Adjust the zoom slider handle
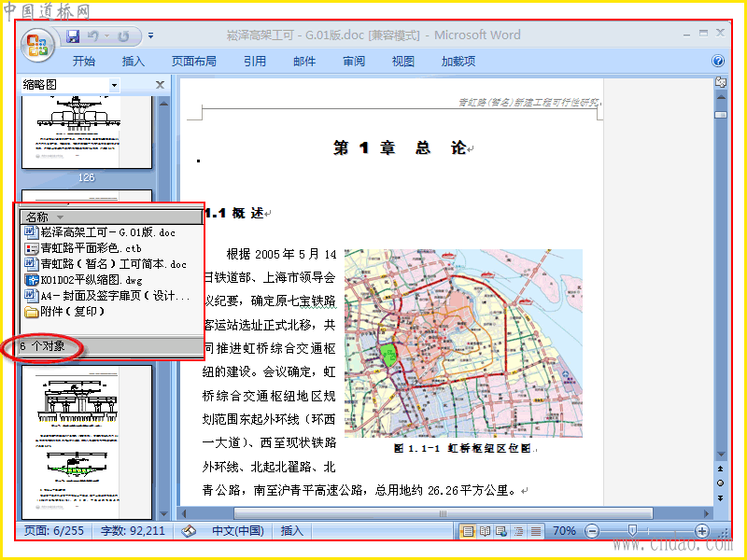This screenshot has height=560, width=747. click(632, 530)
